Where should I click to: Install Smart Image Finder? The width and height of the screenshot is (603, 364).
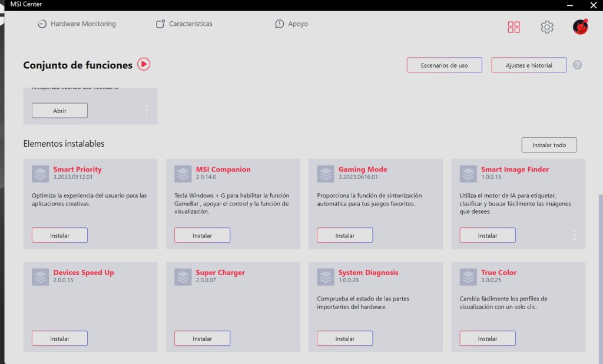[488, 235]
